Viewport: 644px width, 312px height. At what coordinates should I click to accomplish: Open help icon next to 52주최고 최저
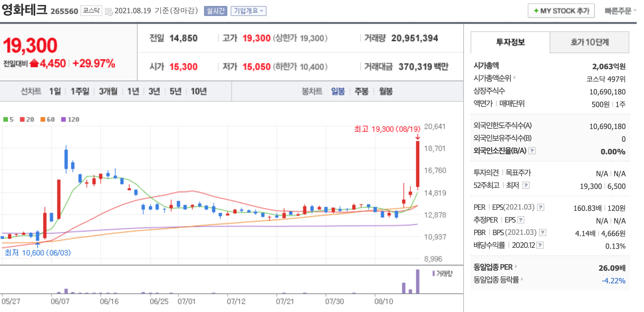click(x=526, y=185)
